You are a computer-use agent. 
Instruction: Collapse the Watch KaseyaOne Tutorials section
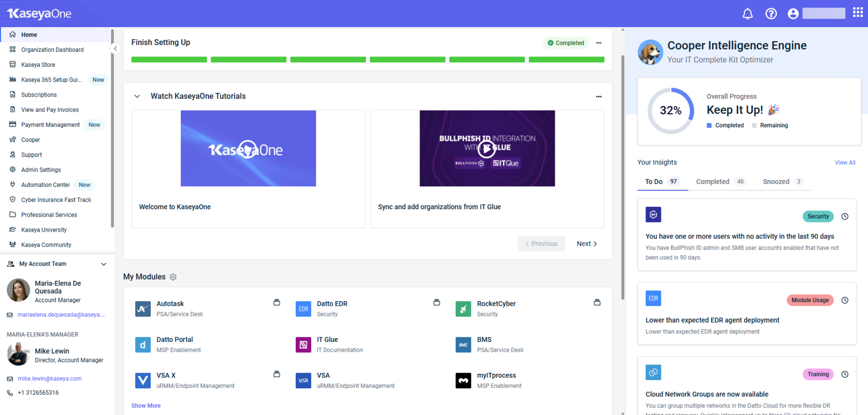[137, 96]
